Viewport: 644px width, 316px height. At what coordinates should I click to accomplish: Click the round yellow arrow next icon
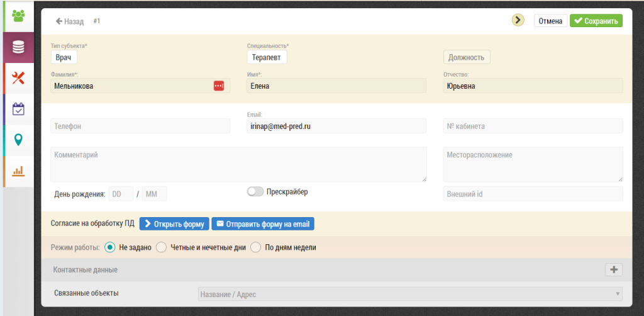(x=518, y=20)
